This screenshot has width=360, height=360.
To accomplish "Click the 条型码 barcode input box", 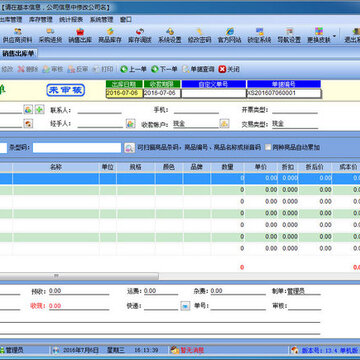I will pyautogui.click(x=77, y=148).
